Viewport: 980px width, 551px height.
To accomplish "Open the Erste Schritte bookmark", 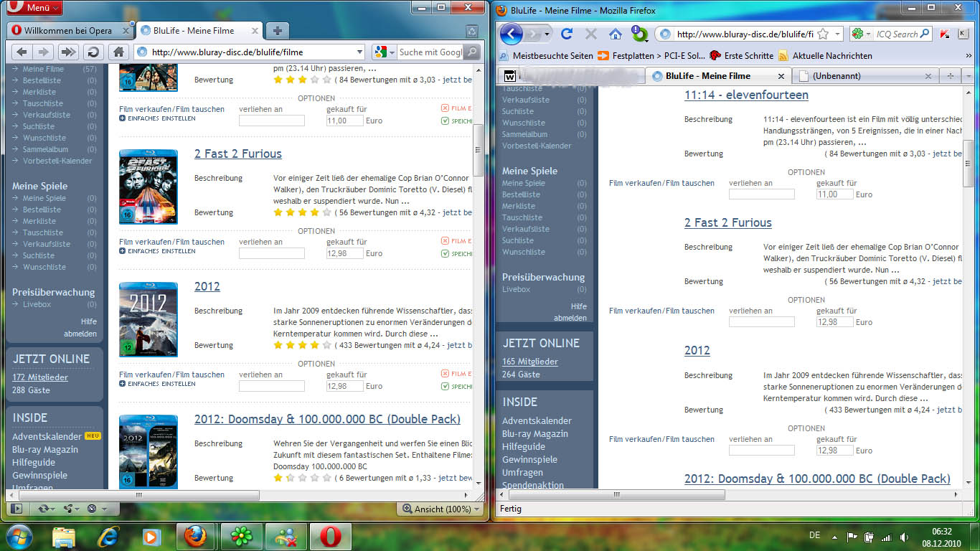I will click(x=742, y=55).
